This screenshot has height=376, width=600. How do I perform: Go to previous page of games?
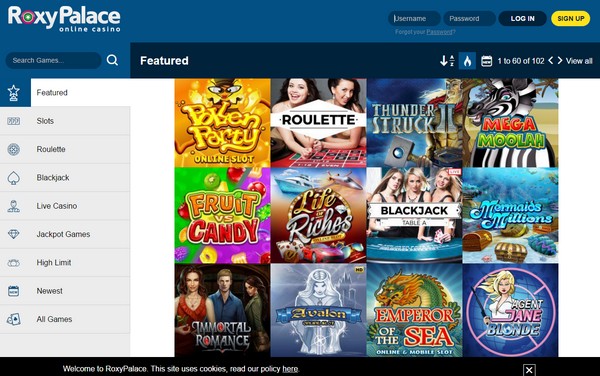pos(551,60)
